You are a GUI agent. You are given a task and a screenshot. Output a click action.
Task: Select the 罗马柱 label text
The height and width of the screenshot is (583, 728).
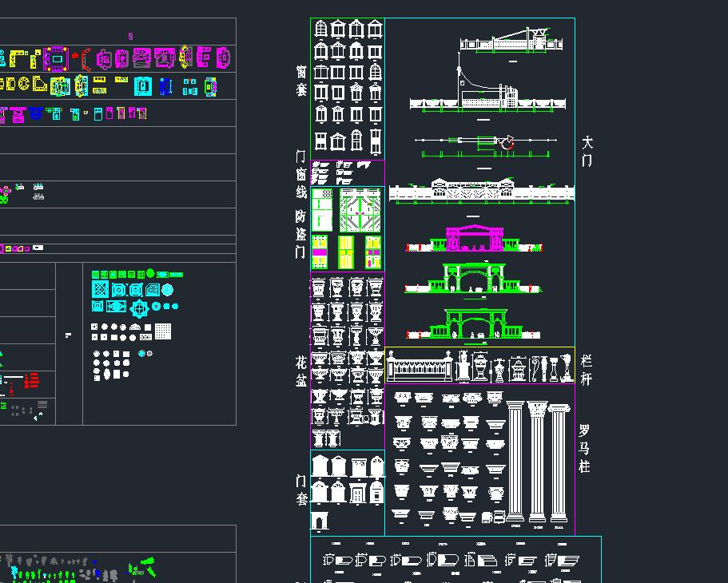(x=584, y=448)
